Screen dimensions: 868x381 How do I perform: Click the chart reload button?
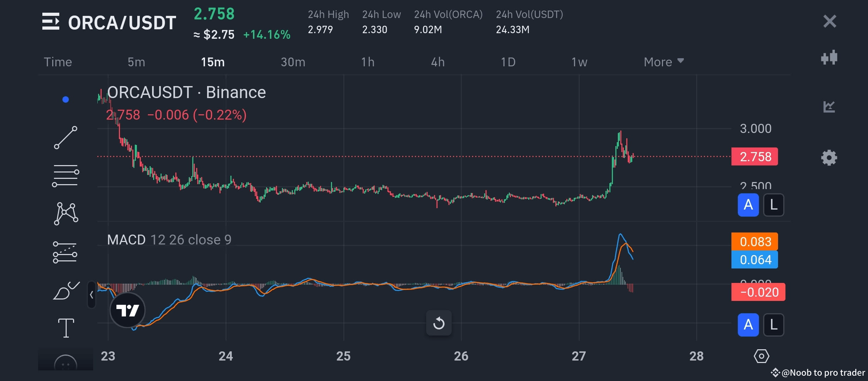click(x=439, y=323)
